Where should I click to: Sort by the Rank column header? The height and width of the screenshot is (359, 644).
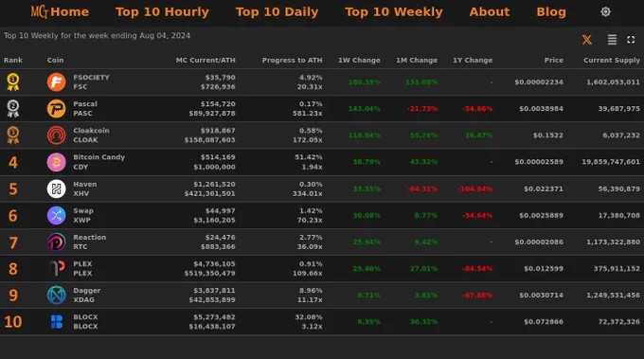pyautogui.click(x=13, y=60)
